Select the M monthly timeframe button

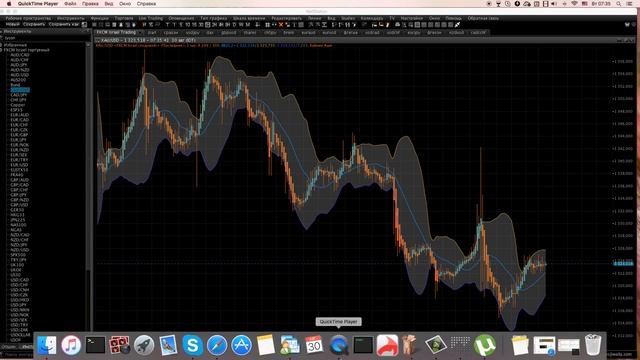tap(247, 25)
